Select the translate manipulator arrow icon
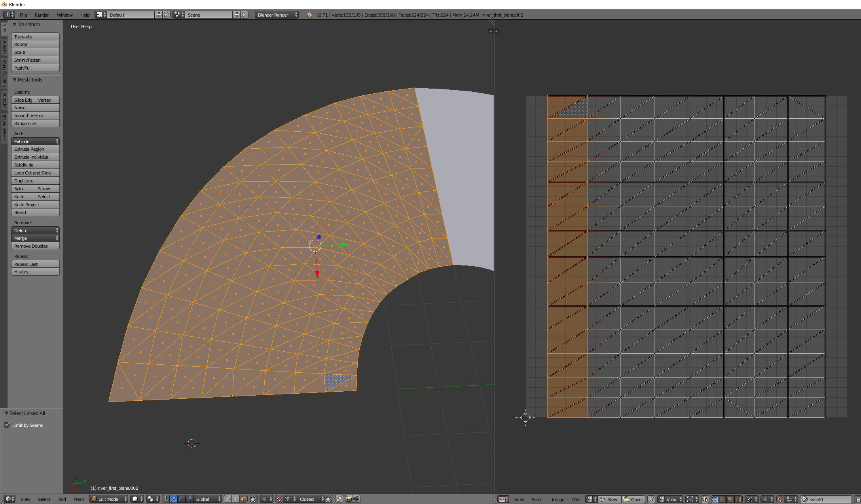 point(173,499)
